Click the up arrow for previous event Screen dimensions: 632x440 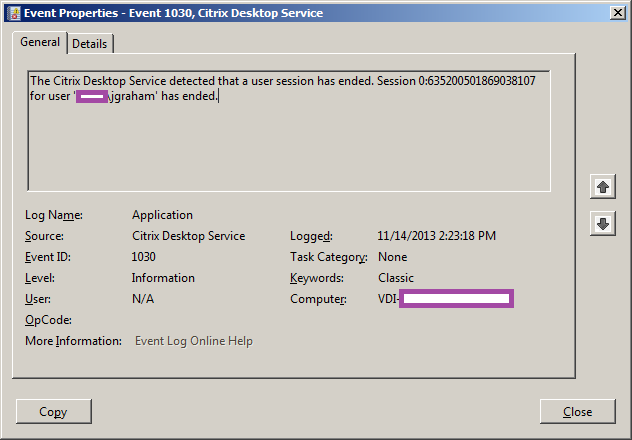(x=602, y=187)
